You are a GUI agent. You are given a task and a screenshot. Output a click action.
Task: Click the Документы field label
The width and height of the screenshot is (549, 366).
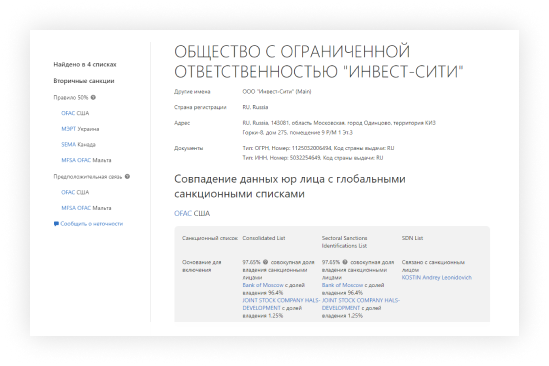coord(188,148)
